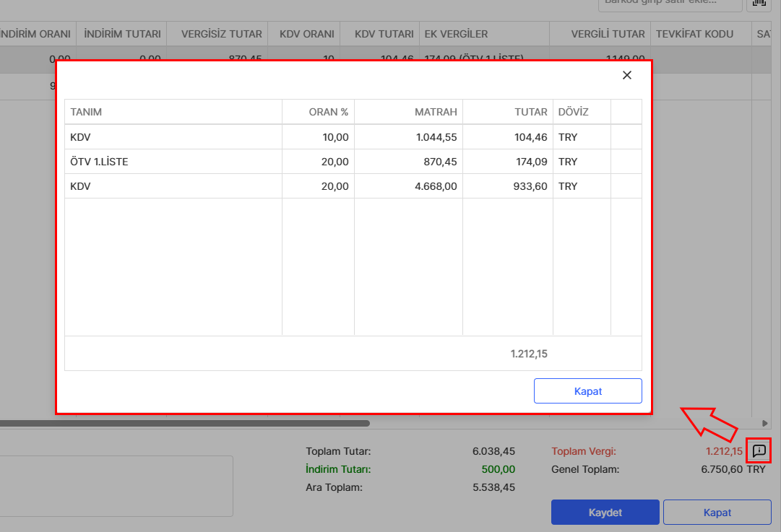
Task: Focus the barcode entry input field
Action: [x=669, y=4]
